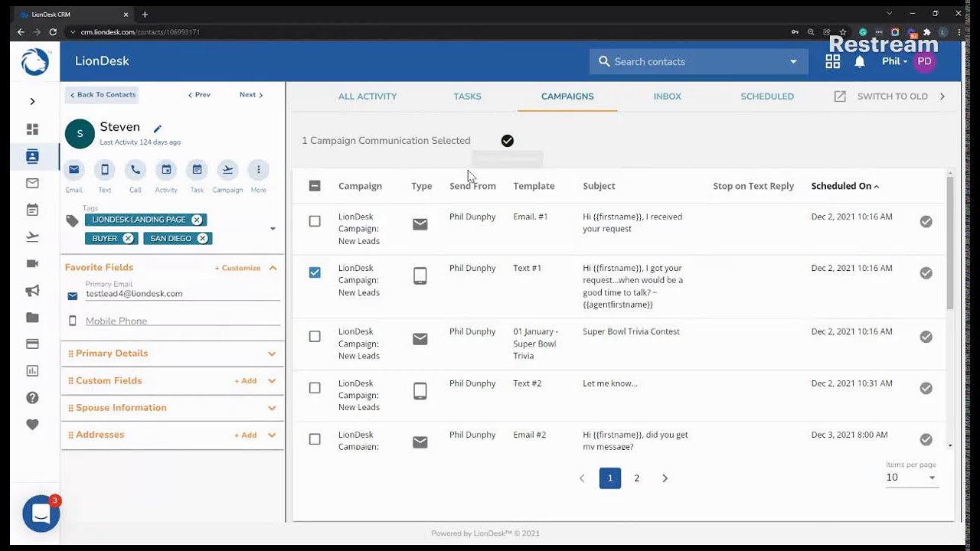Create a Task for the contact
The image size is (980, 551).
coord(197,170)
